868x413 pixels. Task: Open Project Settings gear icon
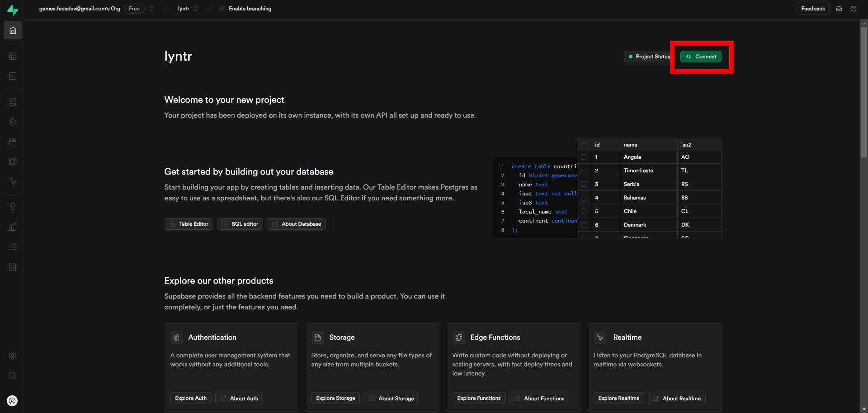click(13, 356)
